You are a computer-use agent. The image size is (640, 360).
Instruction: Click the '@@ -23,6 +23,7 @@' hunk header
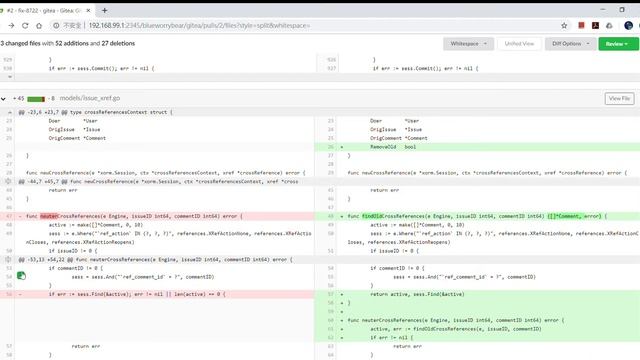click(96, 112)
